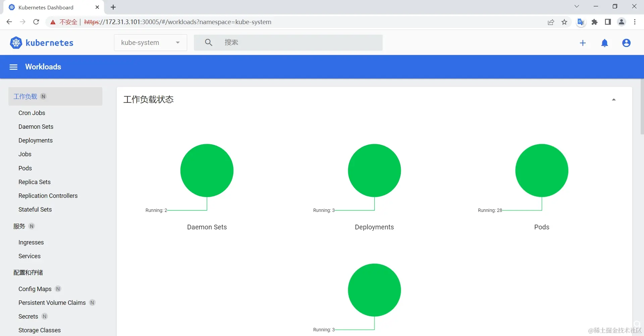Click the kubernetes brand name text
Viewport: 644px width, 336px height.
click(50, 43)
